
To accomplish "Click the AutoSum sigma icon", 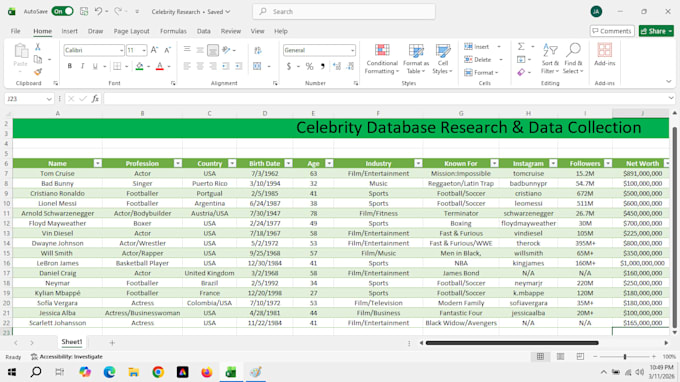I will (x=521, y=46).
